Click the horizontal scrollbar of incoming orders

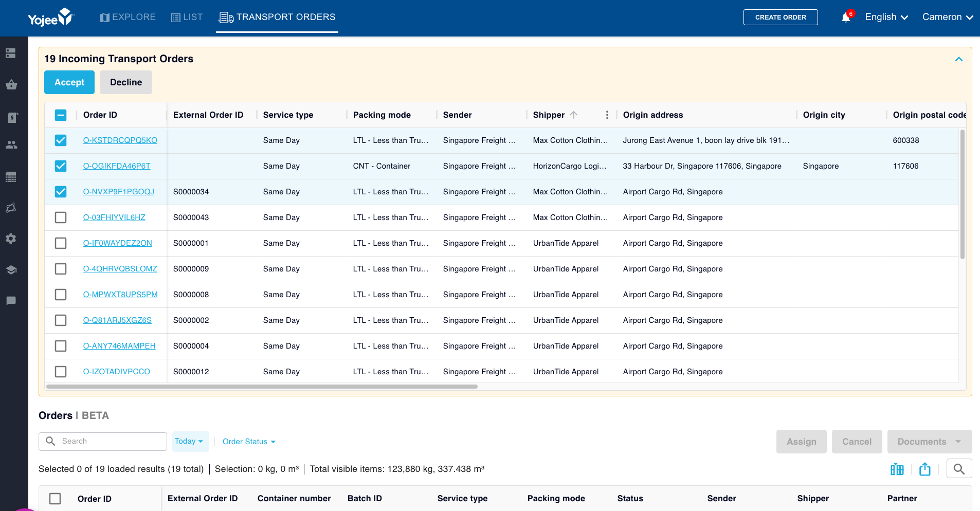coord(262,387)
